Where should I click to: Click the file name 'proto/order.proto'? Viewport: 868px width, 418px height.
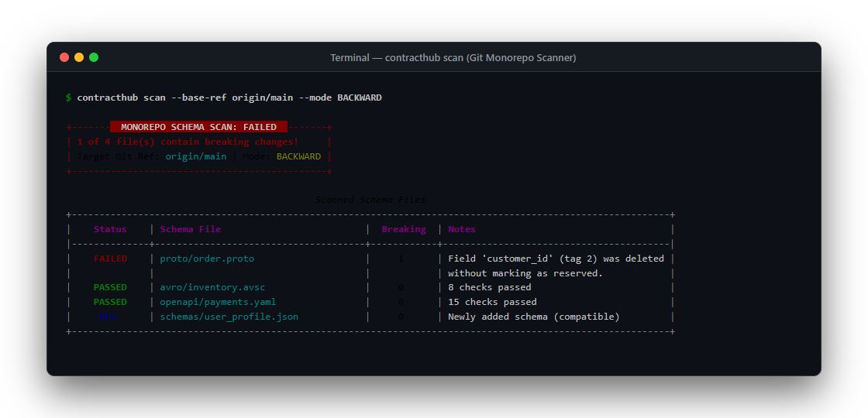207,259
